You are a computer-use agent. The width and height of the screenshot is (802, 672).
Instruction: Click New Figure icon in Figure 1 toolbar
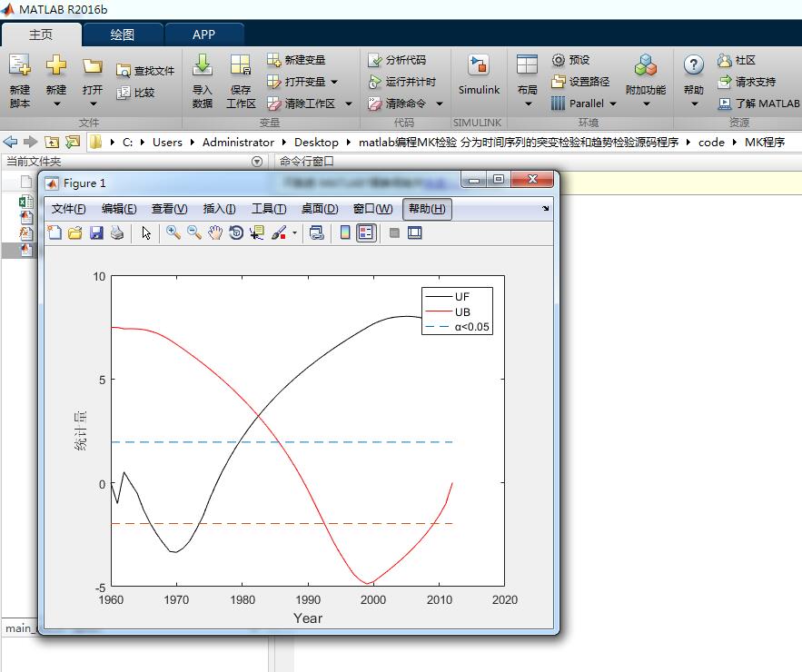pyautogui.click(x=54, y=232)
